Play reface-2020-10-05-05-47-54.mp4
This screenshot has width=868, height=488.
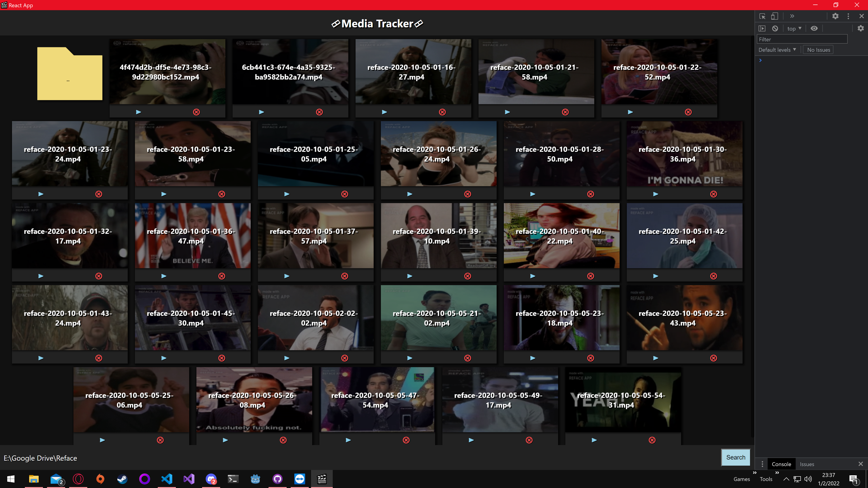tap(348, 440)
